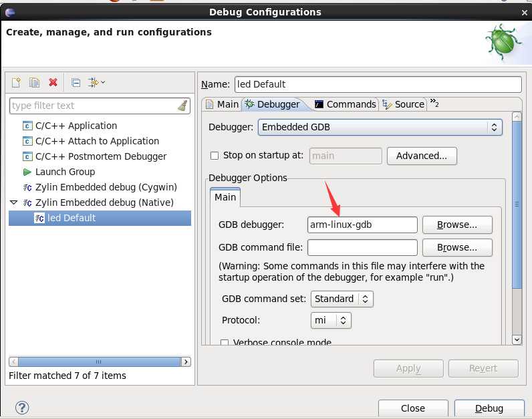The image size is (532, 419).
Task: Click left arrow of the tree horizontal scrollbar
Action: tap(13, 362)
